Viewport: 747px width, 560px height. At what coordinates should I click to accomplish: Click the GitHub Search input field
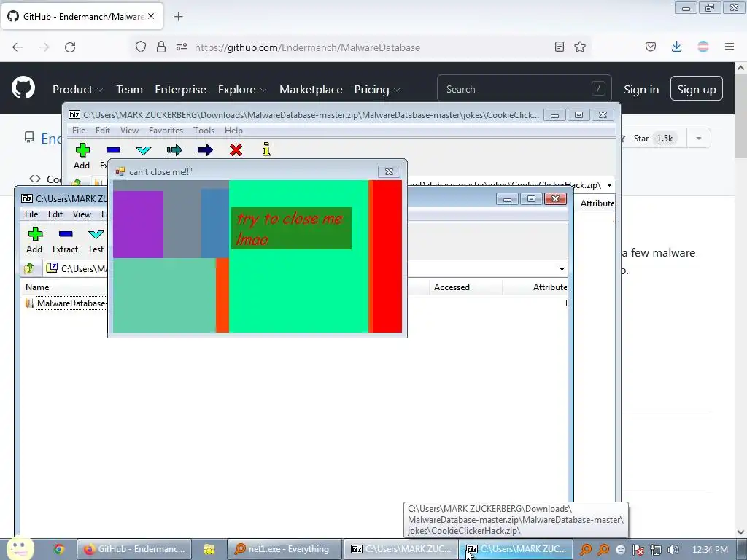pos(524,88)
